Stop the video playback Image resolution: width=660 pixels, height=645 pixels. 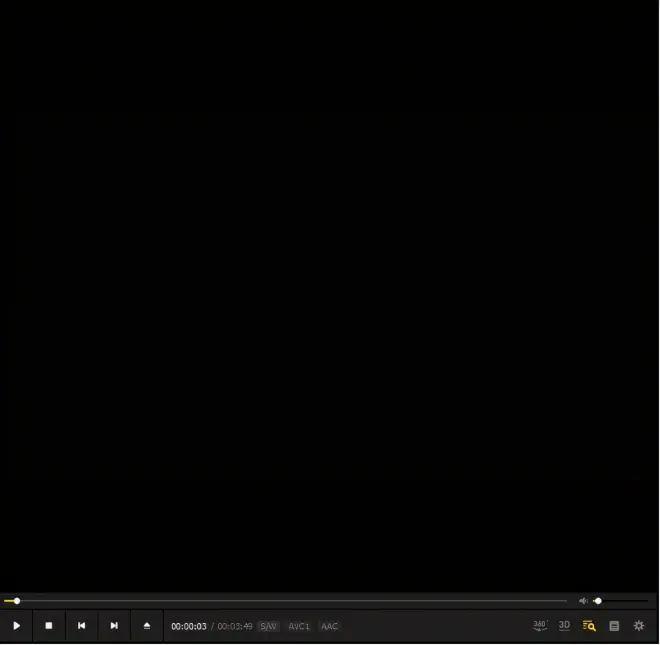[x=49, y=626]
